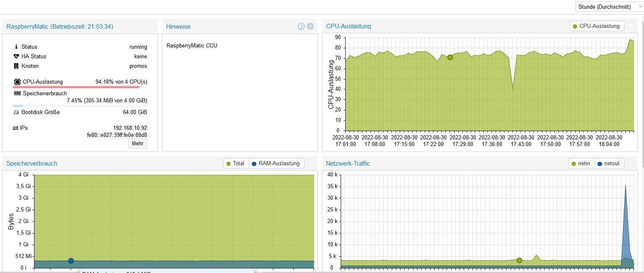
Task: Toggle the CPU-Auslastung legend series
Action: point(597,26)
